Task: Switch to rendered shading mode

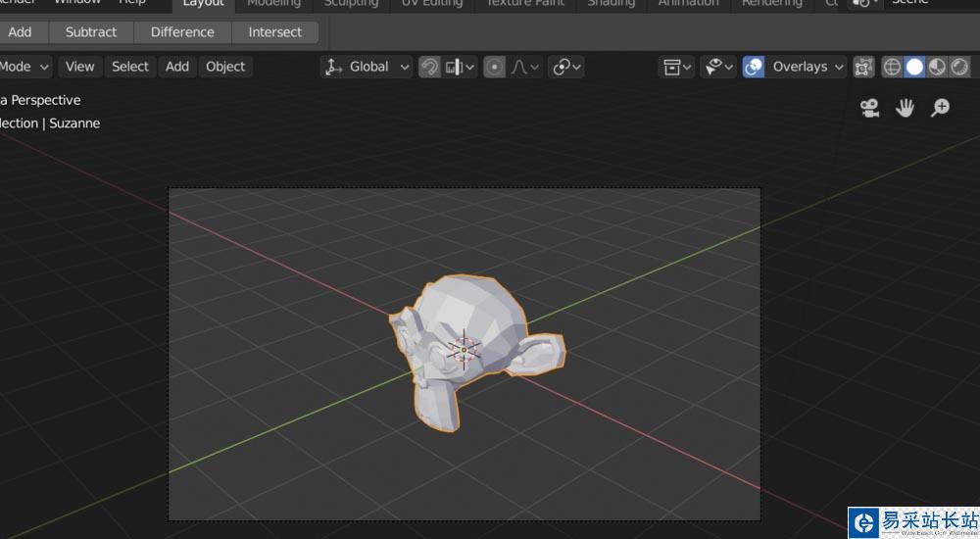Action: click(x=959, y=67)
